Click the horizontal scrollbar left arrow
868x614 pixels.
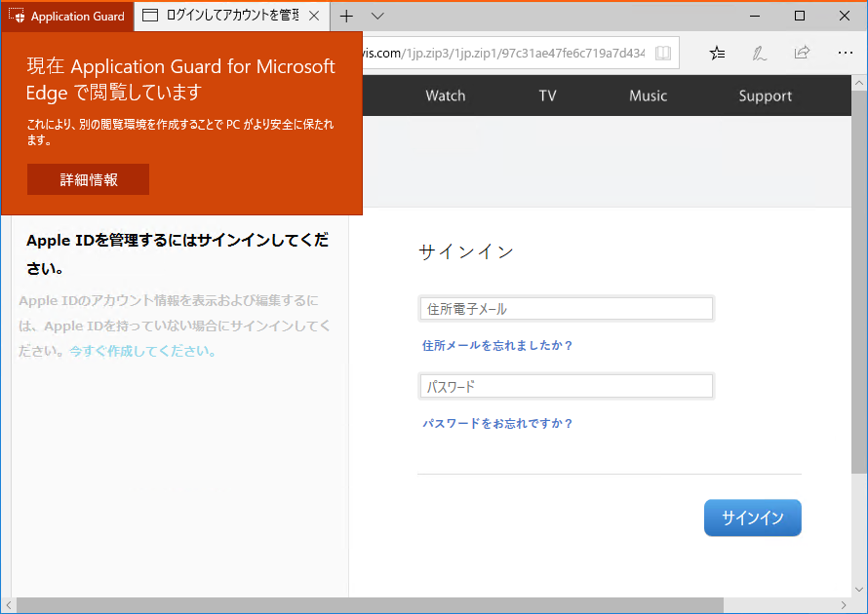(9, 605)
